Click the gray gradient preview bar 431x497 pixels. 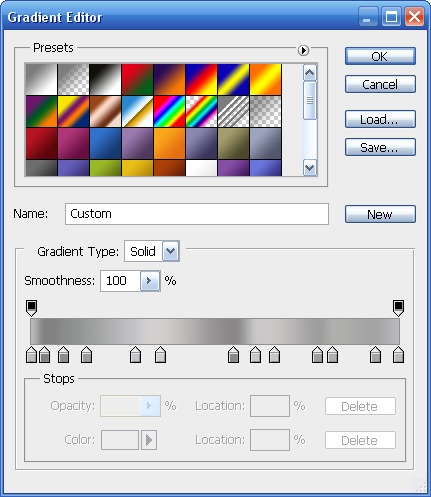click(x=215, y=331)
